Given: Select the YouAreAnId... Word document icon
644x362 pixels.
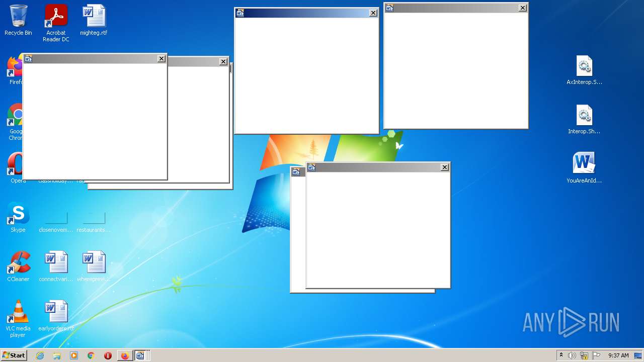Looking at the screenshot, I should (584, 168).
